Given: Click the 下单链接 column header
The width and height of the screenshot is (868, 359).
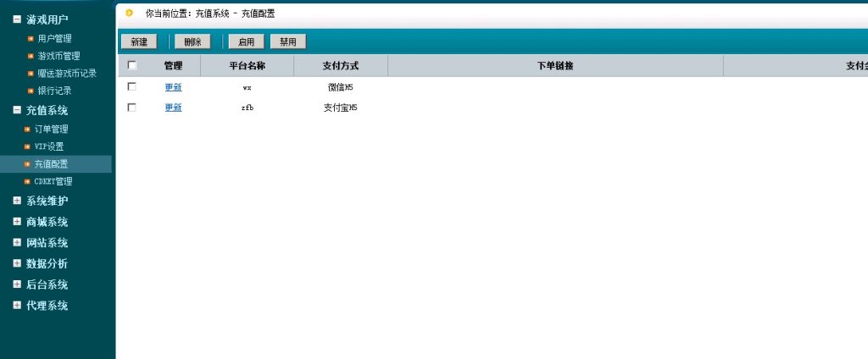Looking at the screenshot, I should 555,66.
